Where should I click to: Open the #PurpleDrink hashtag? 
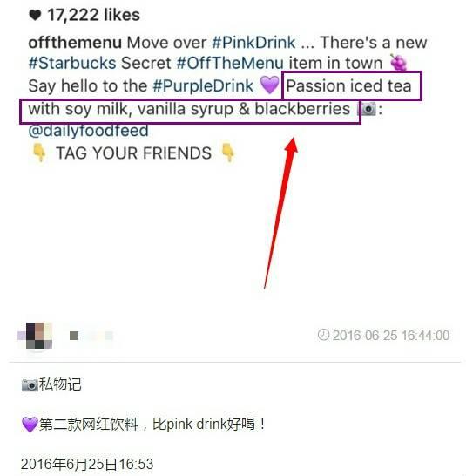coord(203,86)
